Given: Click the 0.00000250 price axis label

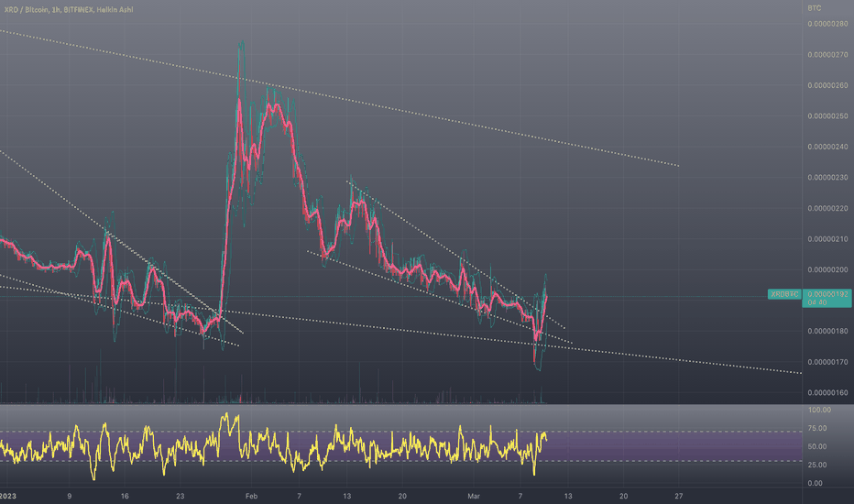Looking at the screenshot, I should coord(827,116).
